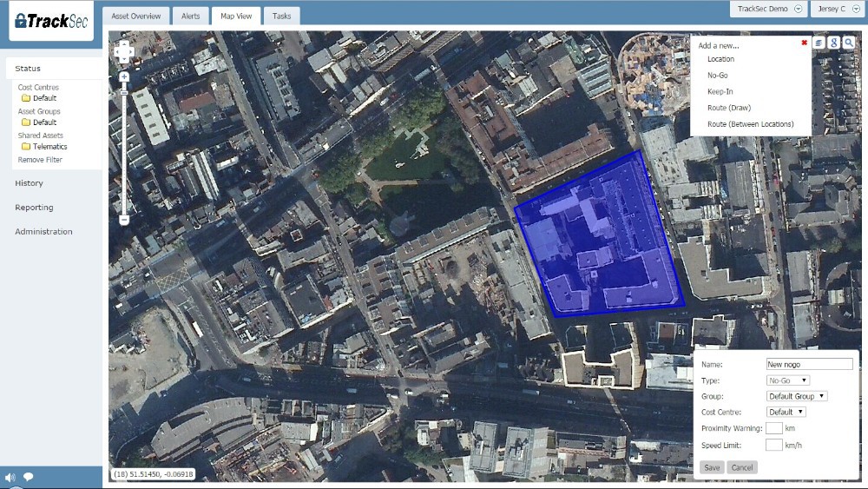
Task: Click the Cancel button in the no-go form
Action: point(742,467)
